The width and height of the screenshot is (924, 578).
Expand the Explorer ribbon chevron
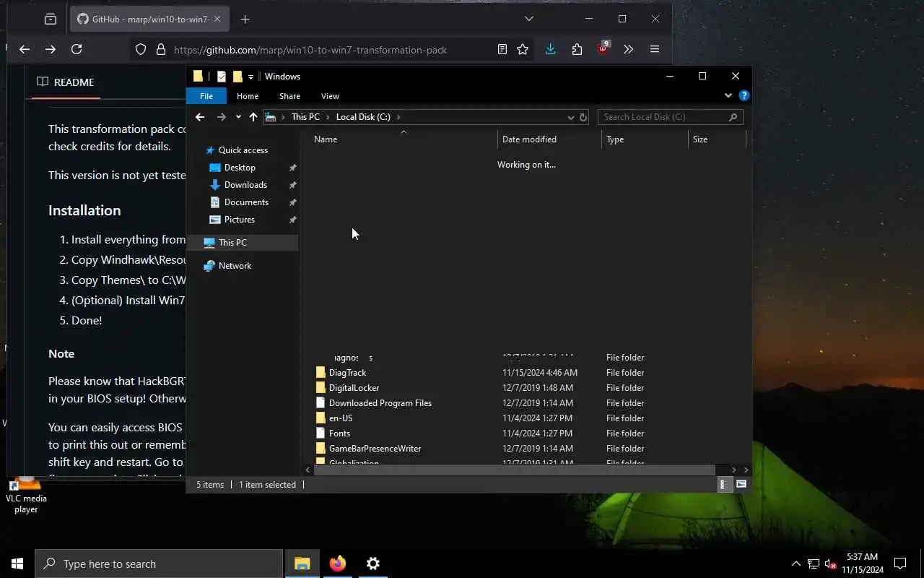tap(728, 95)
